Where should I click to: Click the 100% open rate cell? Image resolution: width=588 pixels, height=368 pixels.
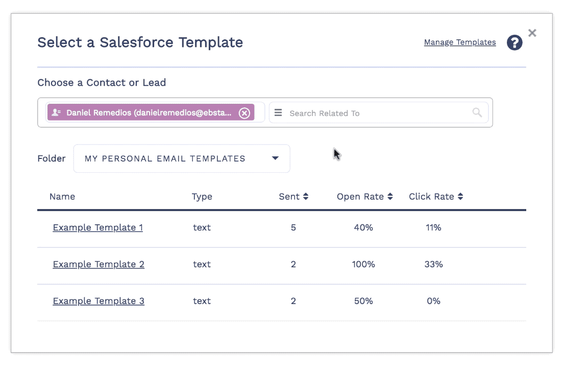tap(363, 264)
